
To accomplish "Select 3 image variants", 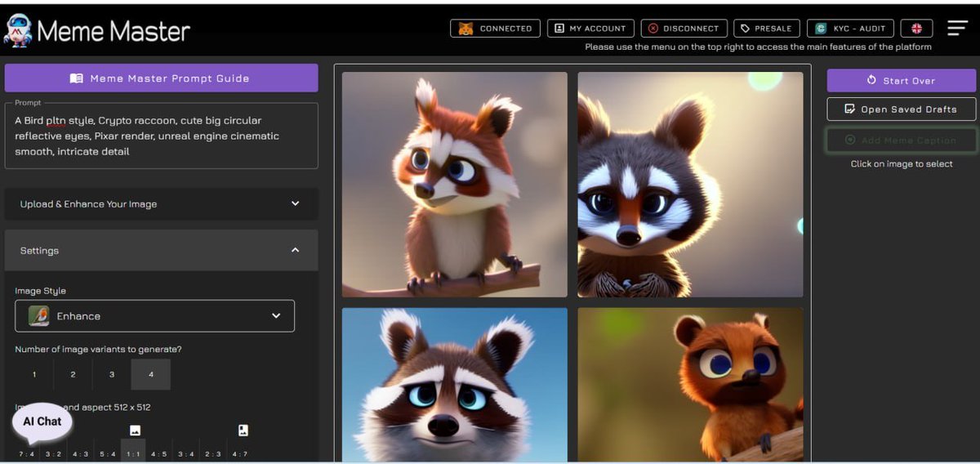I will pos(112,374).
